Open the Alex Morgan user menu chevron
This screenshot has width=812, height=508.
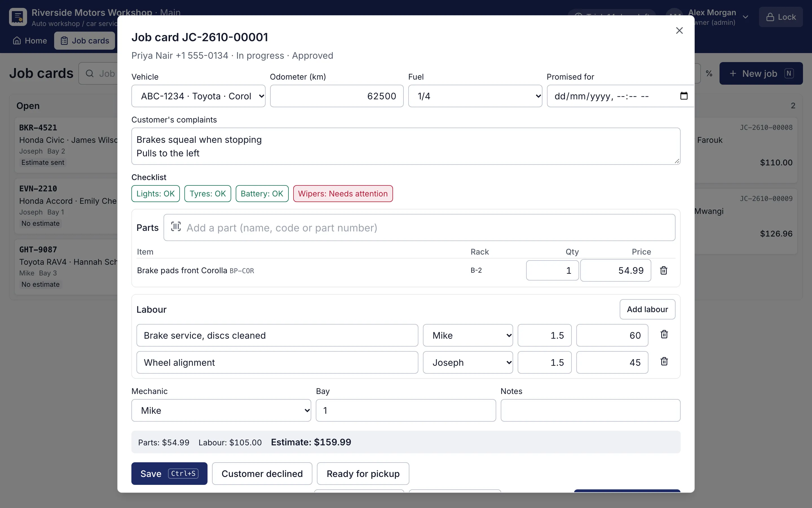(x=745, y=17)
